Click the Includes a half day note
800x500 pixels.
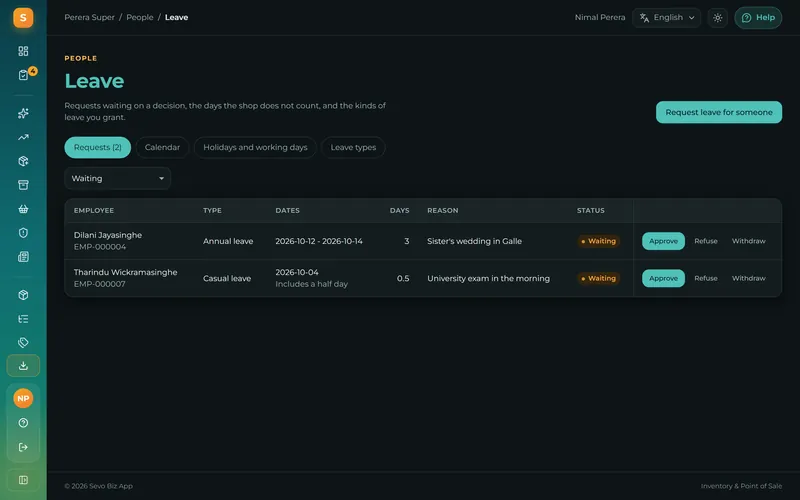click(x=311, y=284)
